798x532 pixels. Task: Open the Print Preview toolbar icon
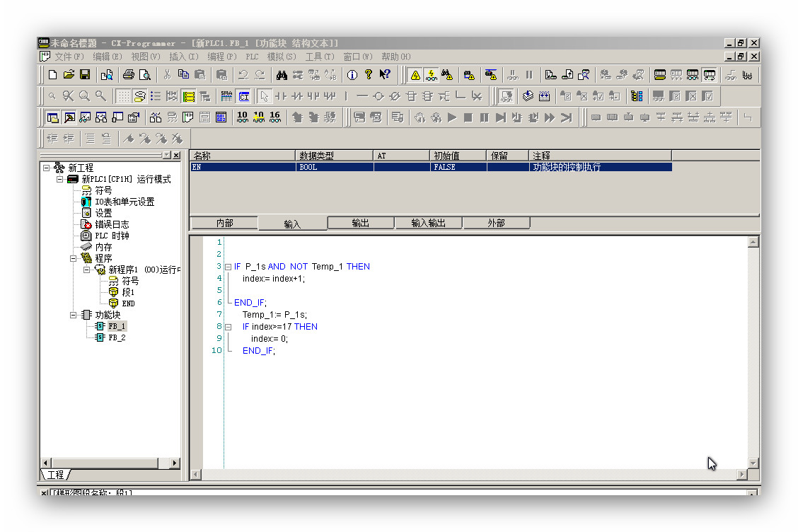145,75
